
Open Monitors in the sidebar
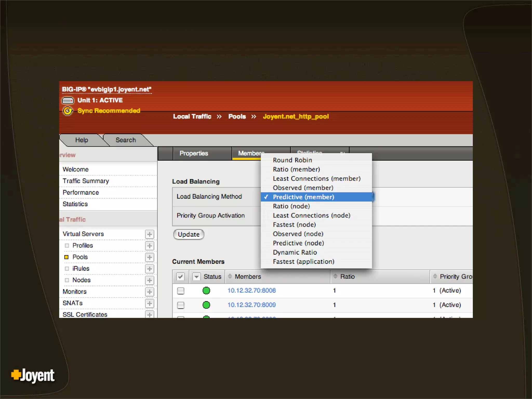[x=75, y=291]
